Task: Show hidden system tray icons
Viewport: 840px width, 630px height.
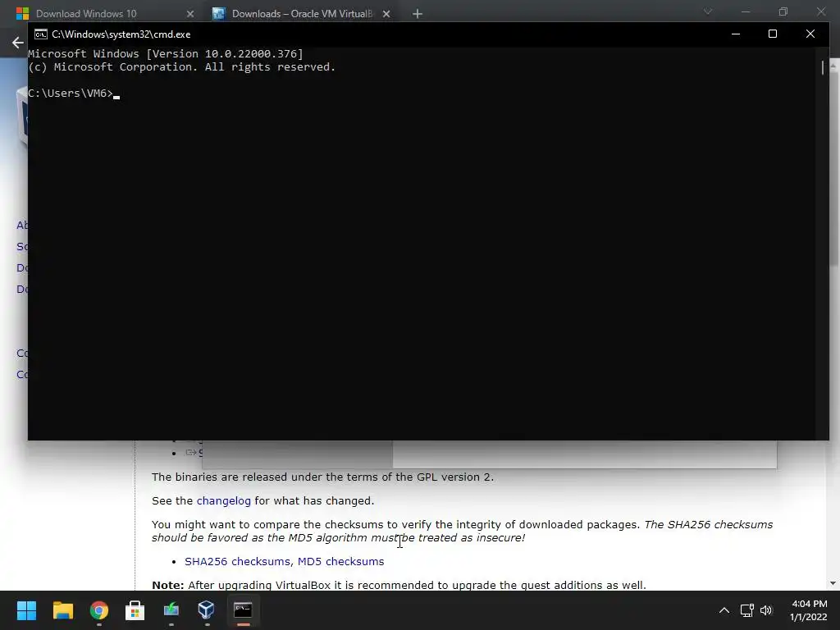Action: coord(724,610)
